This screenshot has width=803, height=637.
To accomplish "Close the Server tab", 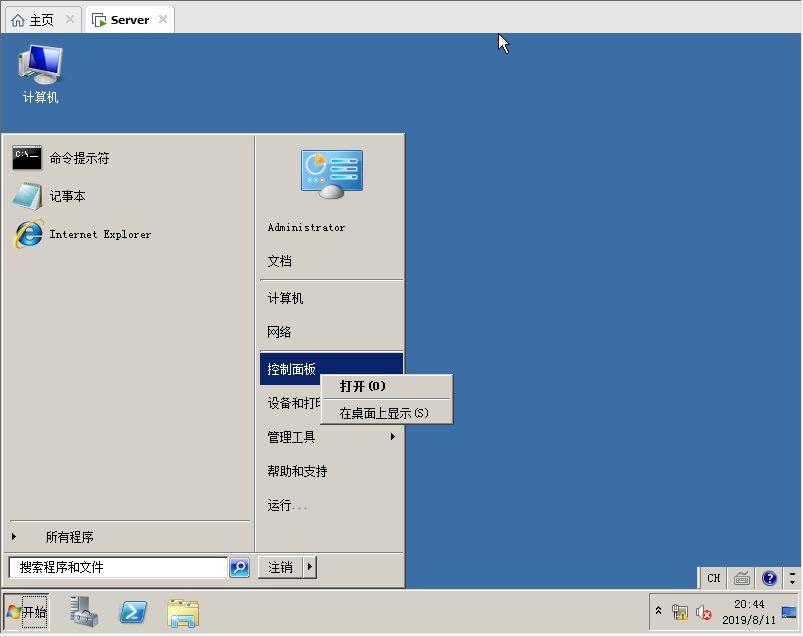I will (x=163, y=19).
